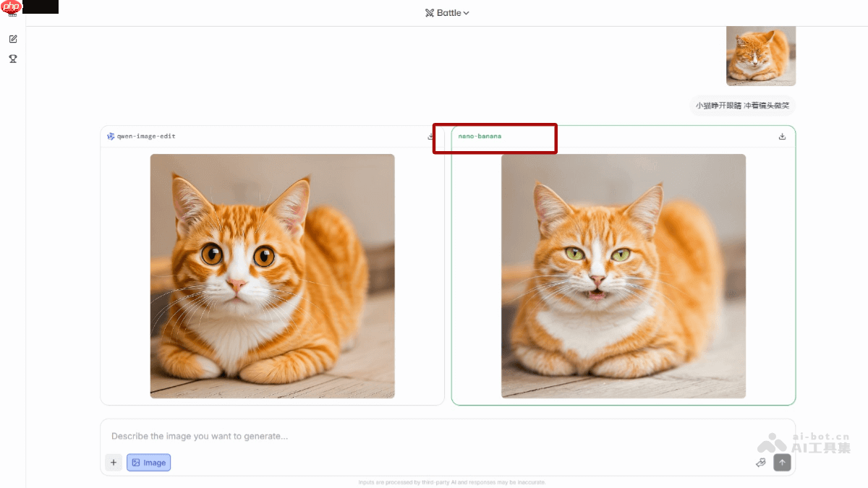Click the new chat edit icon in sidebar

point(13,39)
